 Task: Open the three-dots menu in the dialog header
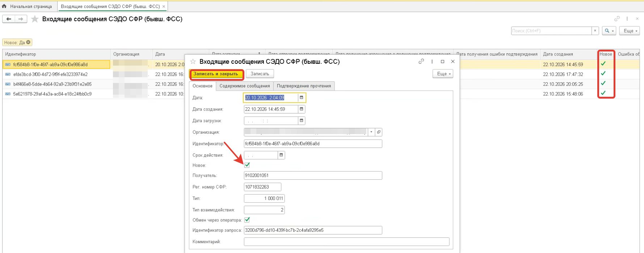tap(432, 62)
